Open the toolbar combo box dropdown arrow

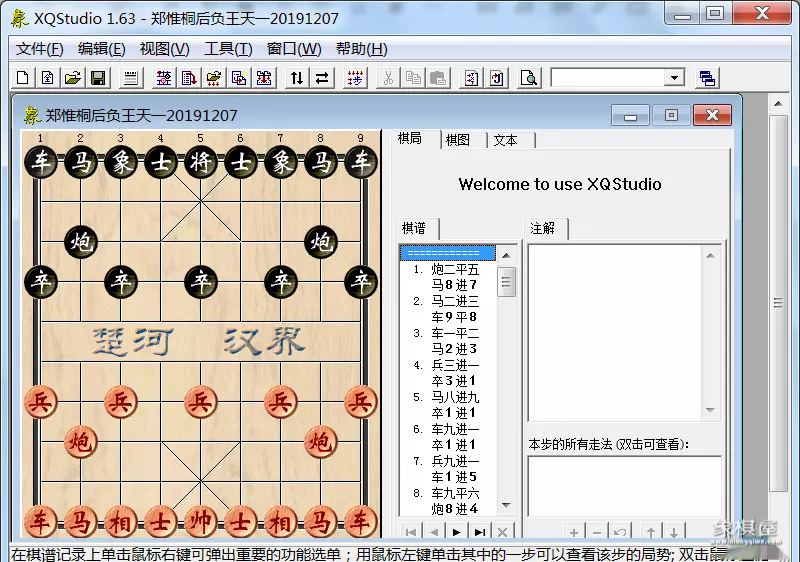[x=675, y=78]
